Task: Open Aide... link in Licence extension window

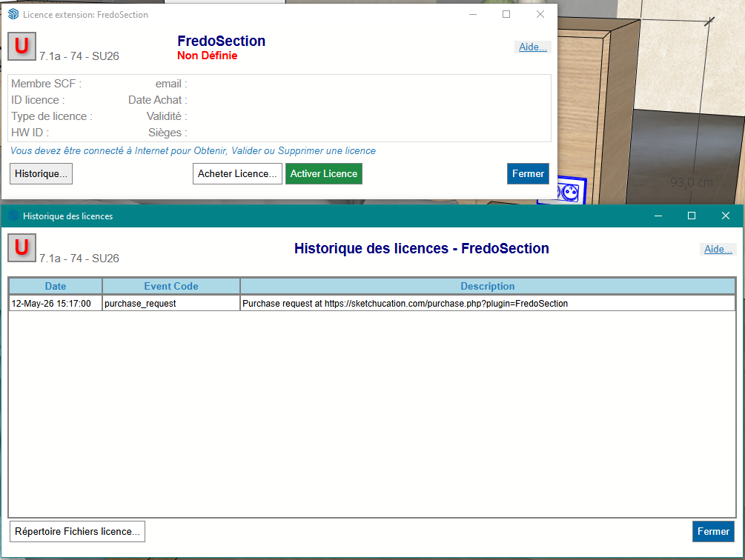Action: (532, 47)
